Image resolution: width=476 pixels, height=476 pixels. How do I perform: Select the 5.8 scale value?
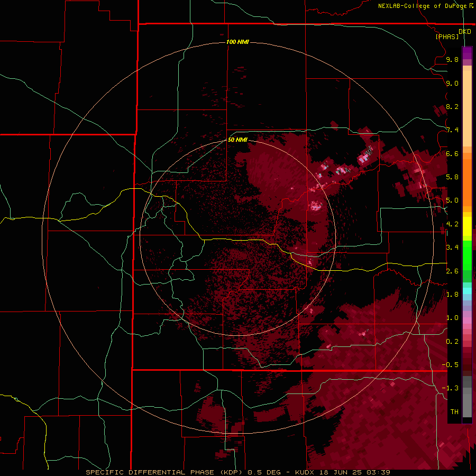click(452, 177)
